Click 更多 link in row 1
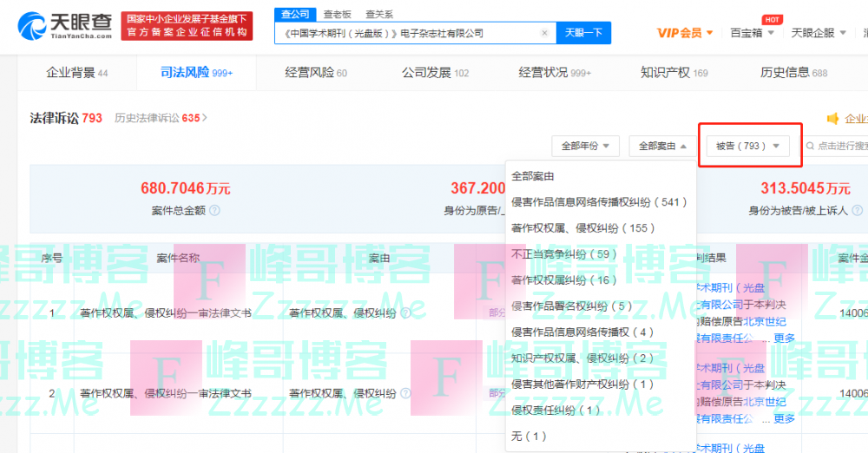This screenshot has width=868, height=453. [784, 338]
